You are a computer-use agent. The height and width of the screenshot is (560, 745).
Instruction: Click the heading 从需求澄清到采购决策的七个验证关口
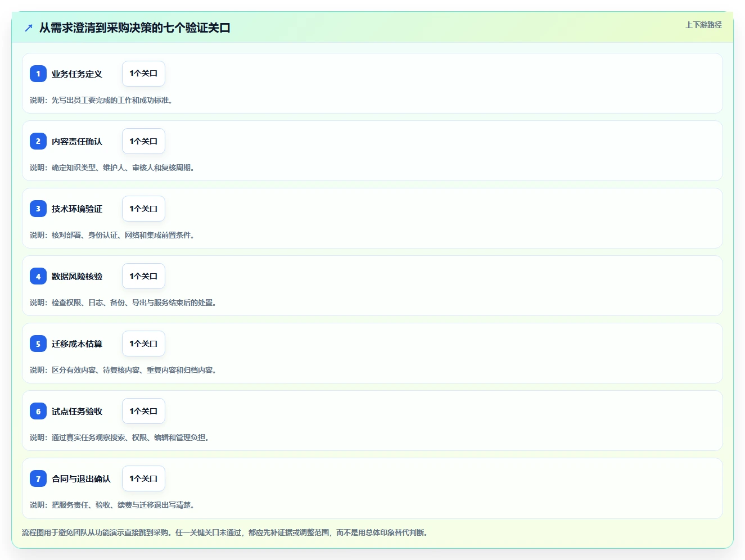point(135,28)
